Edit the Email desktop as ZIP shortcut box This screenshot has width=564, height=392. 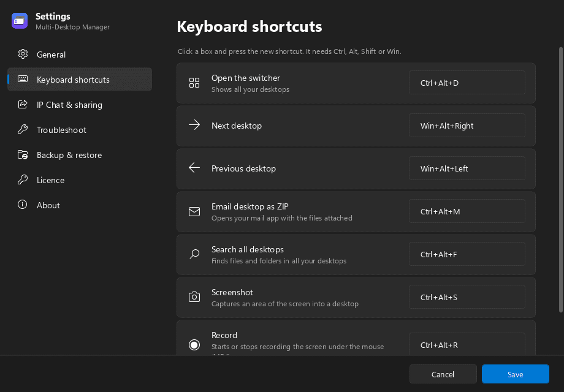(467, 212)
